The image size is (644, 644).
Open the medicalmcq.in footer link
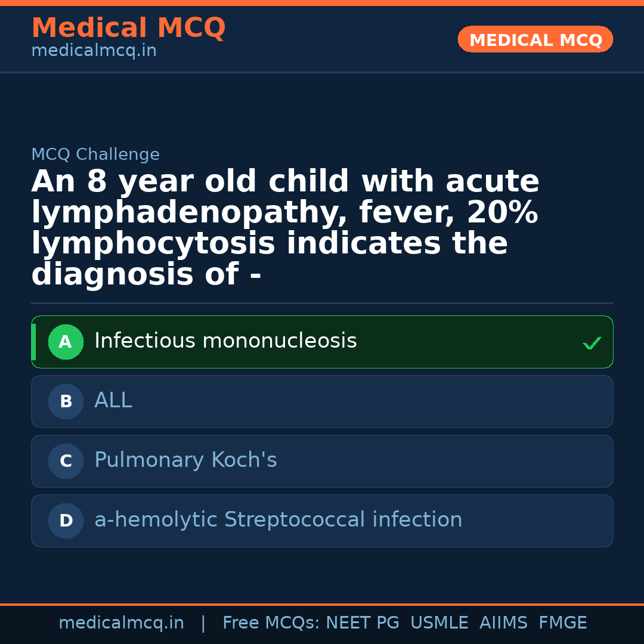(121, 623)
